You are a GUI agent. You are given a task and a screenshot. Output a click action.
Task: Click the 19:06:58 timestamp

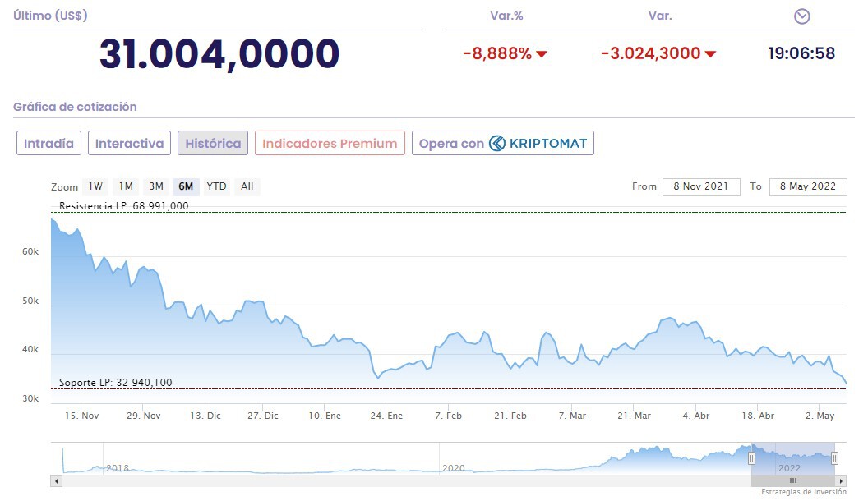pos(801,53)
